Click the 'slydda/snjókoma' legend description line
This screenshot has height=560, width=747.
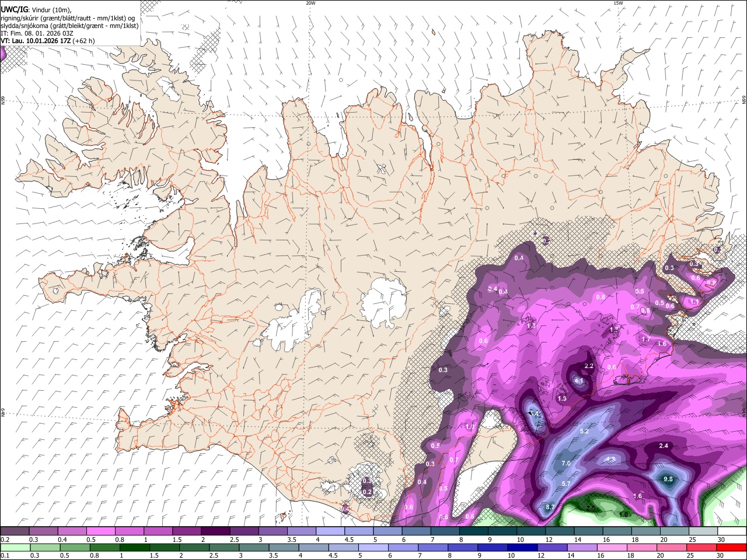(69, 26)
